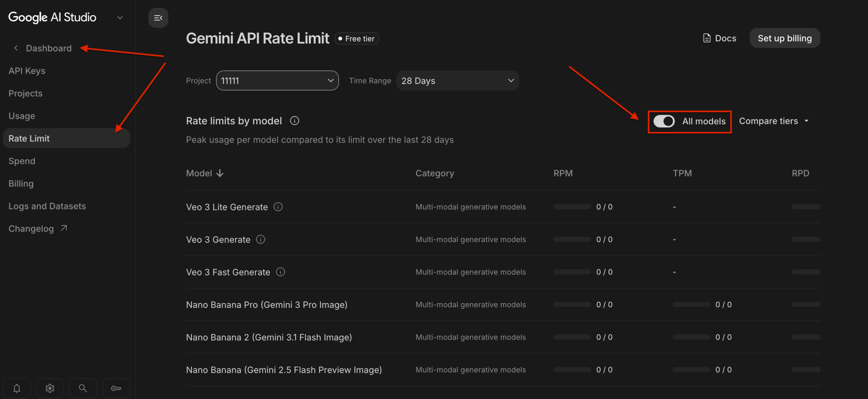868x399 pixels.
Task: Click the Google AI Studio logo
Action: click(x=52, y=17)
